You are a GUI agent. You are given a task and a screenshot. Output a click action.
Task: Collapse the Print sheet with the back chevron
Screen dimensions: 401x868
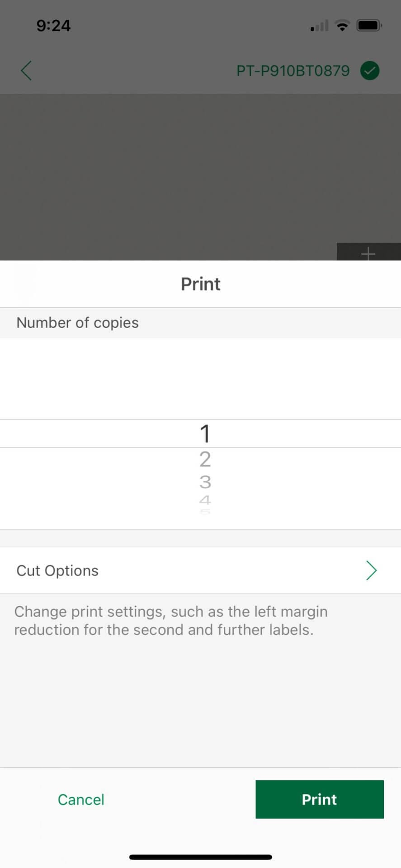click(26, 71)
